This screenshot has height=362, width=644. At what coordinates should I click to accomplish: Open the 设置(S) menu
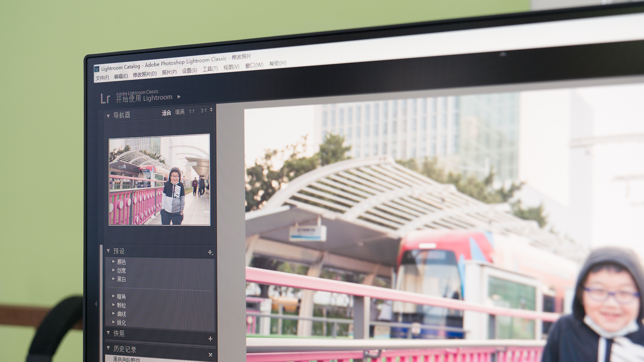(190, 70)
